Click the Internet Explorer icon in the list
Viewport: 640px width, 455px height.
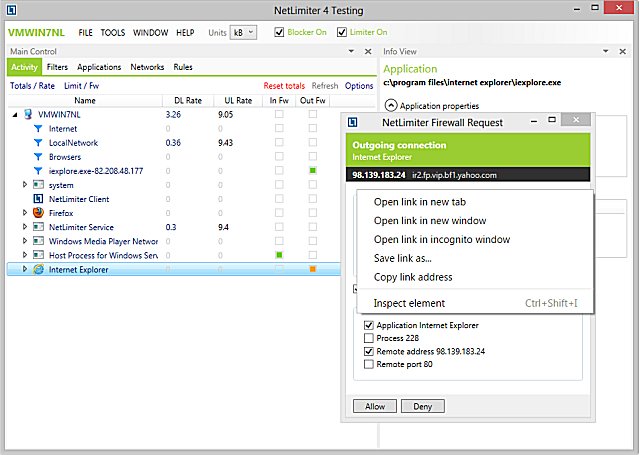[39, 269]
